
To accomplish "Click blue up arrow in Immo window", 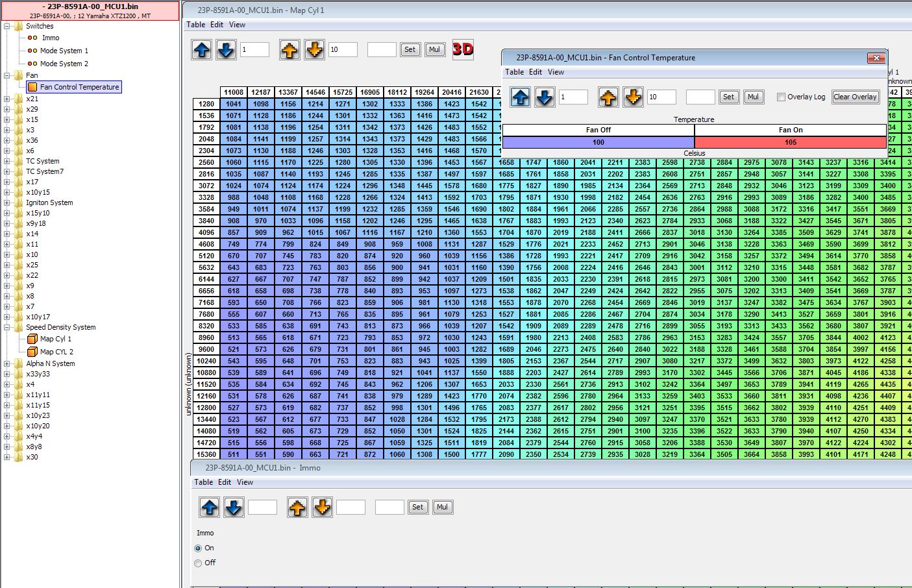I will pos(209,508).
